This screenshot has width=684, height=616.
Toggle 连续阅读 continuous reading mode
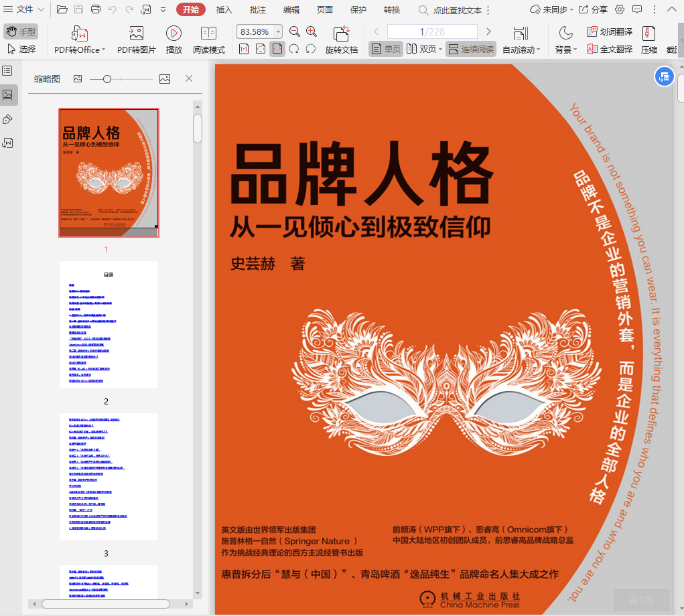(471, 49)
